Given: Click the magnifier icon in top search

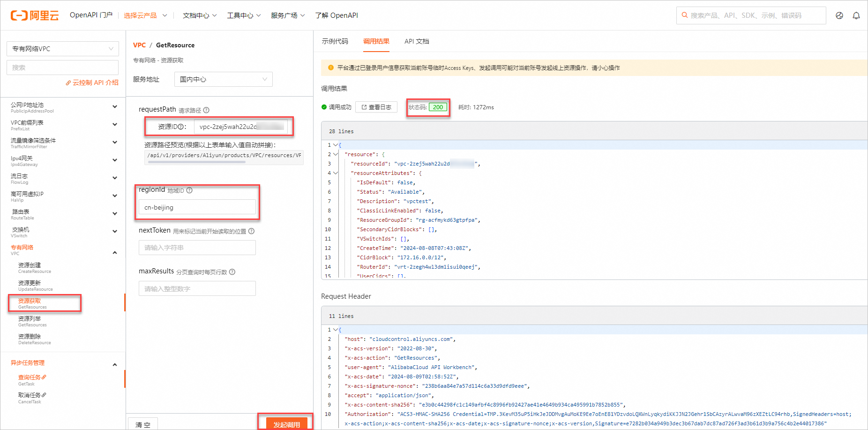Looking at the screenshot, I should click(x=685, y=15).
